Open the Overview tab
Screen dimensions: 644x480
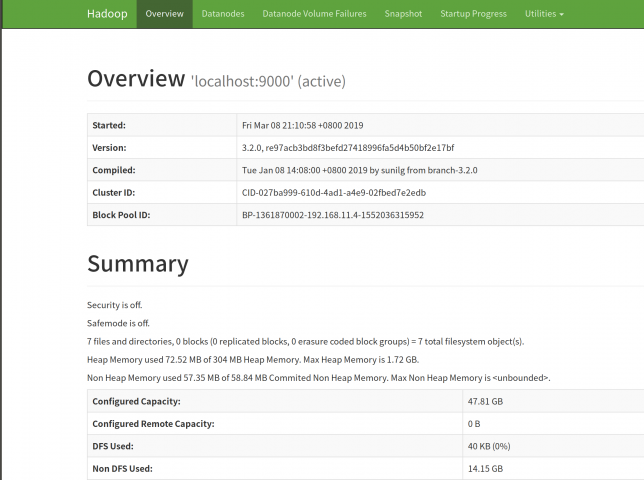(x=164, y=14)
